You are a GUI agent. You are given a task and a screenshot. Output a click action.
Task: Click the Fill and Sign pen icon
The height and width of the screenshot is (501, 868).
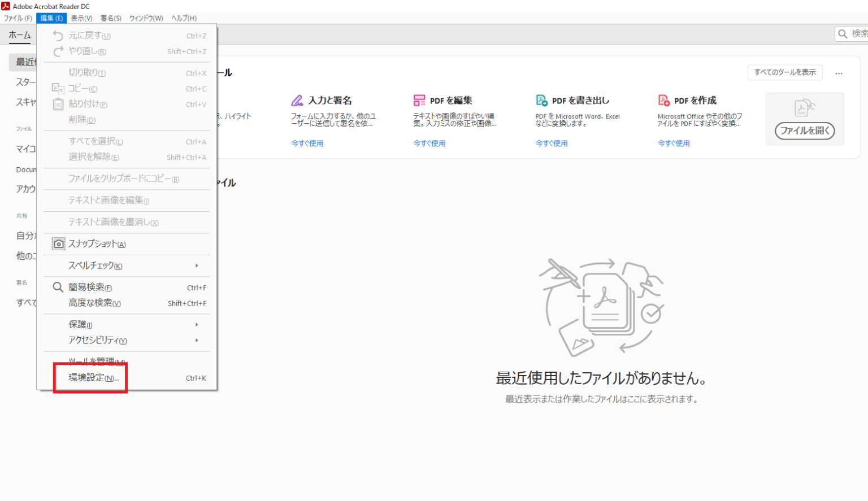point(297,101)
